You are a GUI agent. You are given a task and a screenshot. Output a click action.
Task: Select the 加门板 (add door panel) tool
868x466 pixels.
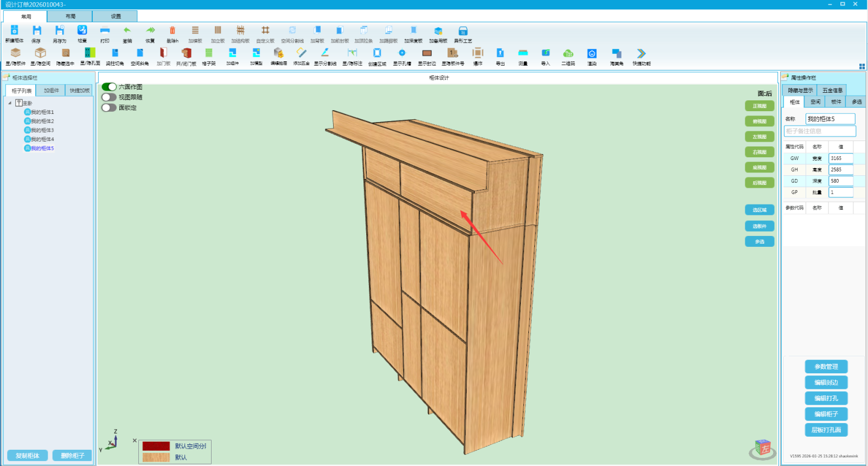coord(163,53)
